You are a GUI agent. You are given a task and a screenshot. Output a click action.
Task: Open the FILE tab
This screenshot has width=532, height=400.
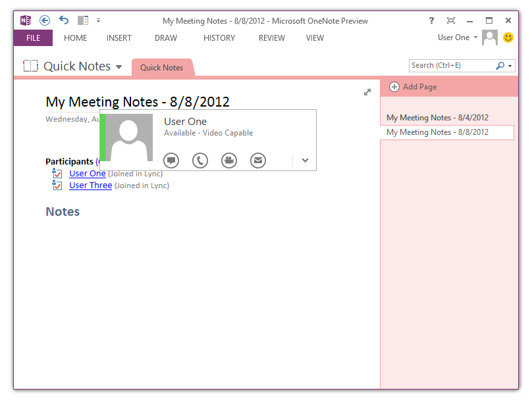[x=33, y=38]
